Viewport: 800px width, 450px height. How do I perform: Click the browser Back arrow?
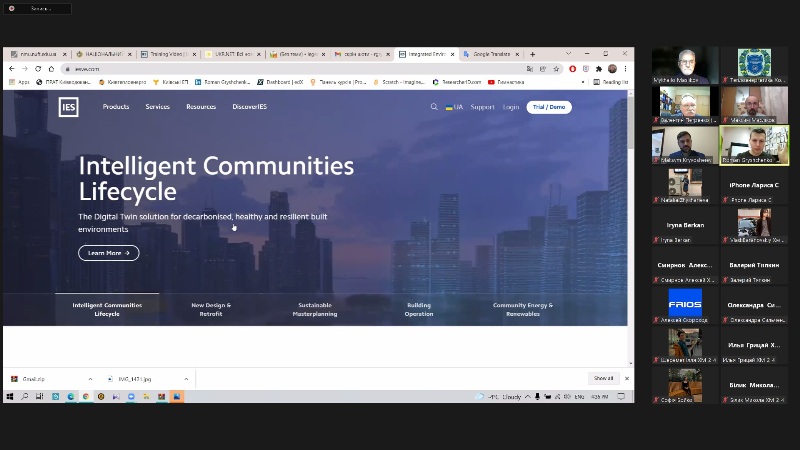pos(12,68)
